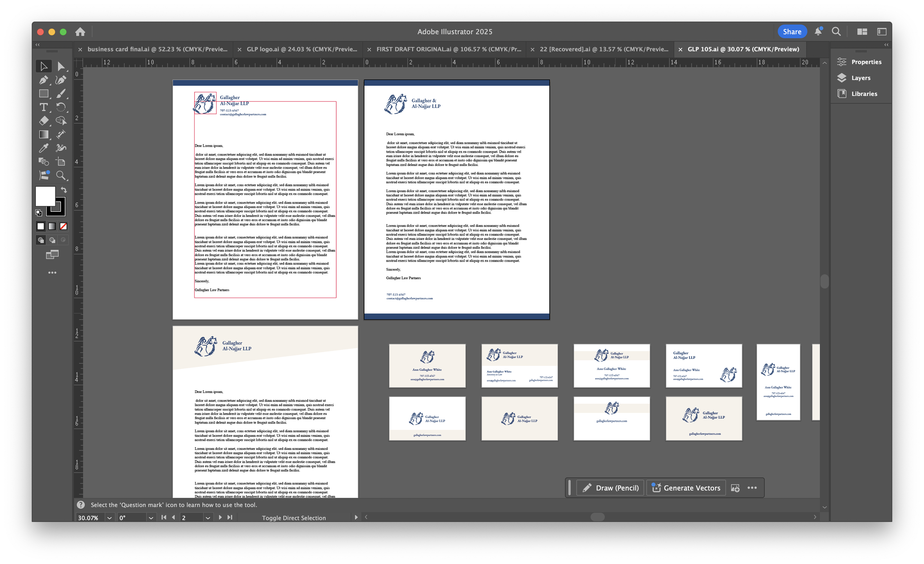The height and width of the screenshot is (564, 924).
Task: Enable Draw Behind mode
Action: click(x=52, y=240)
